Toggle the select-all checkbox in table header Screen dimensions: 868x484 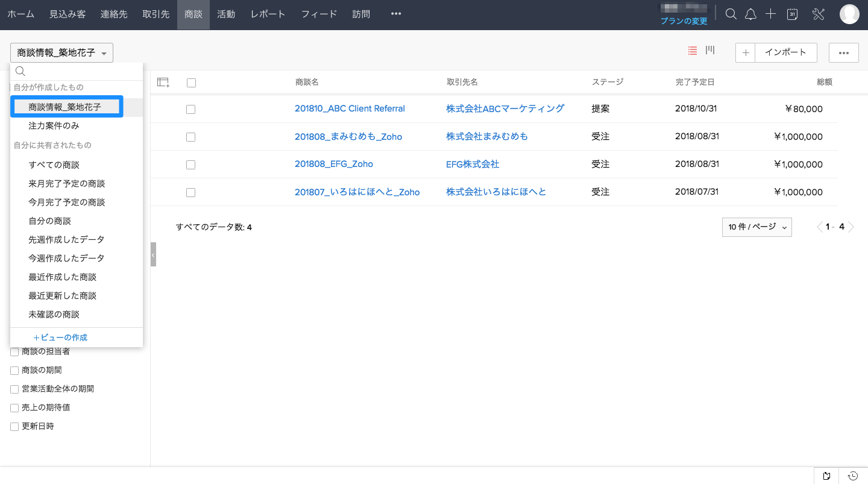coord(191,83)
